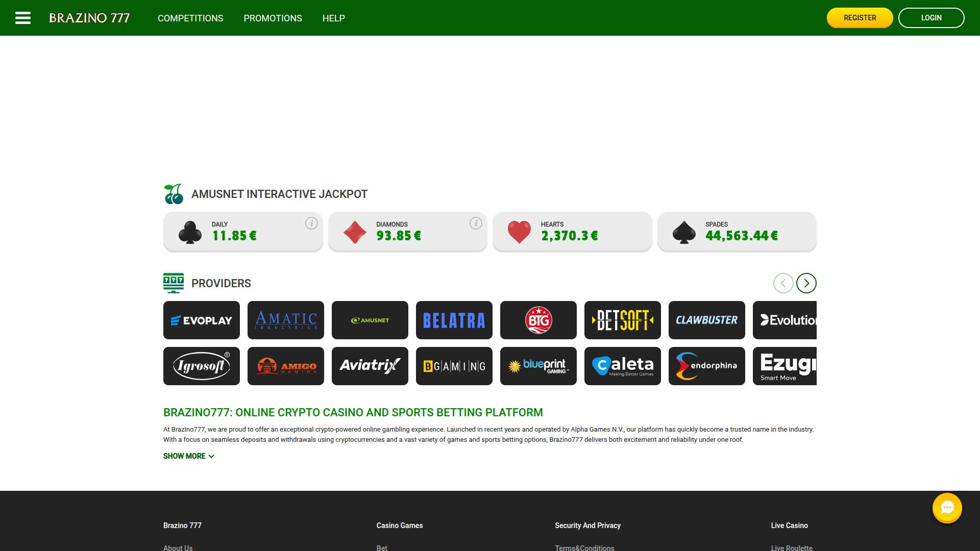Open the Promotions page
980x551 pixels.
tap(273, 18)
